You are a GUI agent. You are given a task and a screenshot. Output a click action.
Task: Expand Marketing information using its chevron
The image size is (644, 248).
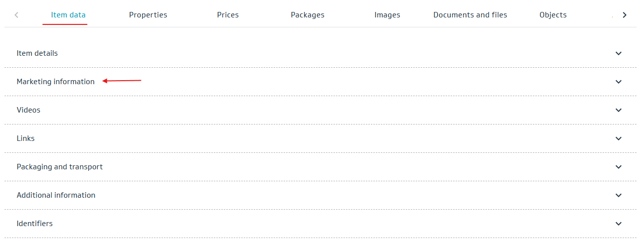pyautogui.click(x=619, y=82)
